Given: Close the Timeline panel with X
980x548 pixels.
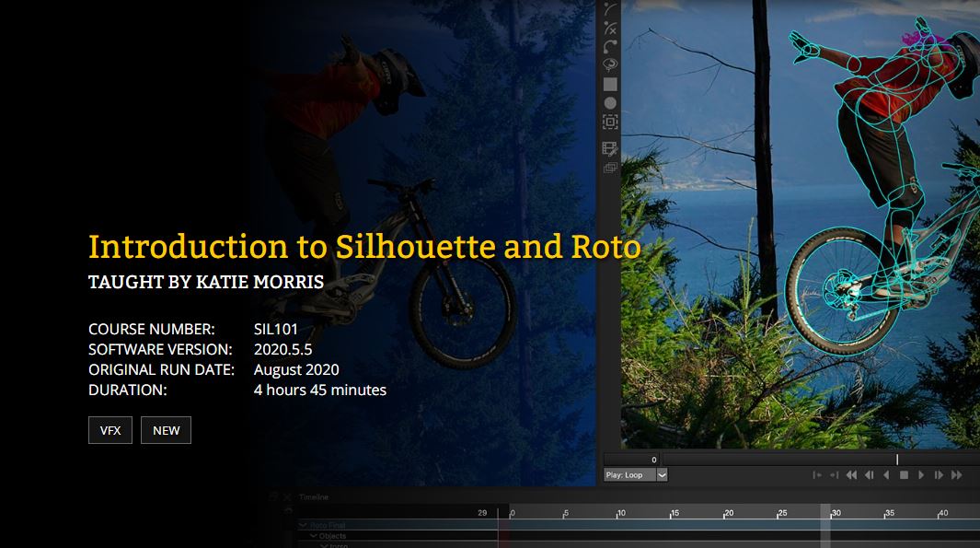Looking at the screenshot, I should point(287,497).
